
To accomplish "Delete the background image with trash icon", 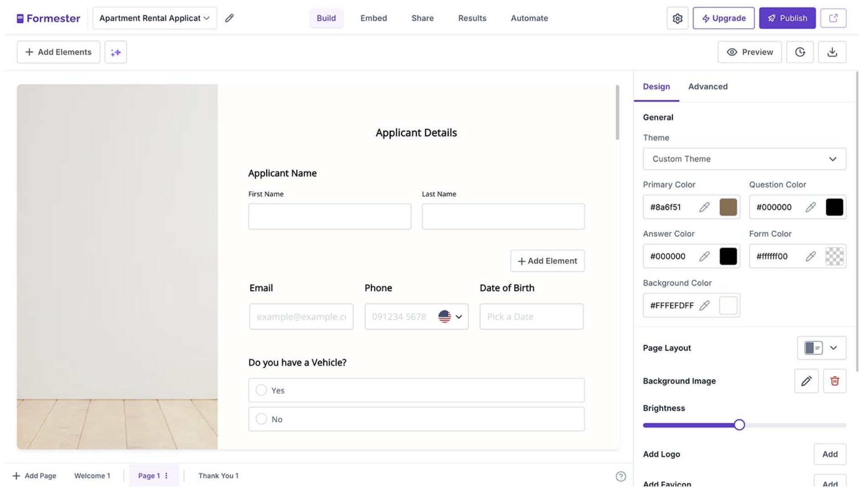I will pos(834,381).
